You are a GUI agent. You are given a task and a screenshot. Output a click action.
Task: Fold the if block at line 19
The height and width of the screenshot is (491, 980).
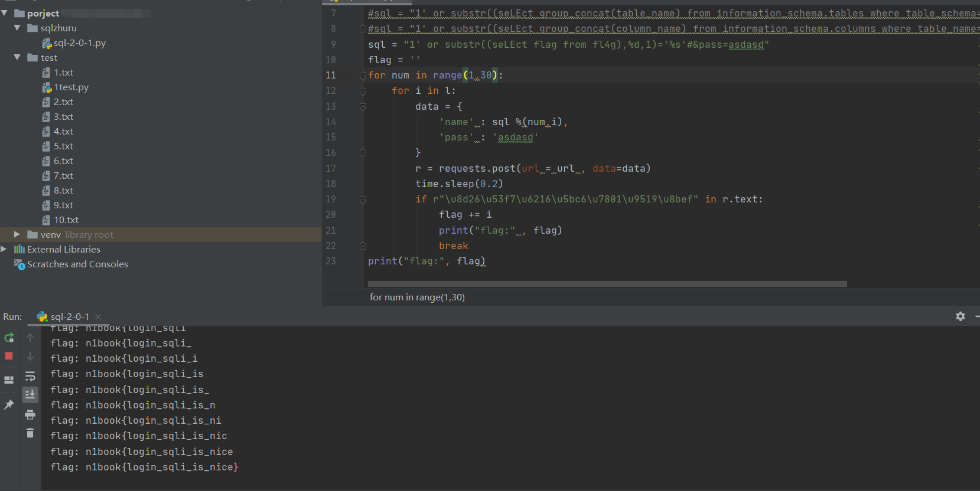pos(363,199)
